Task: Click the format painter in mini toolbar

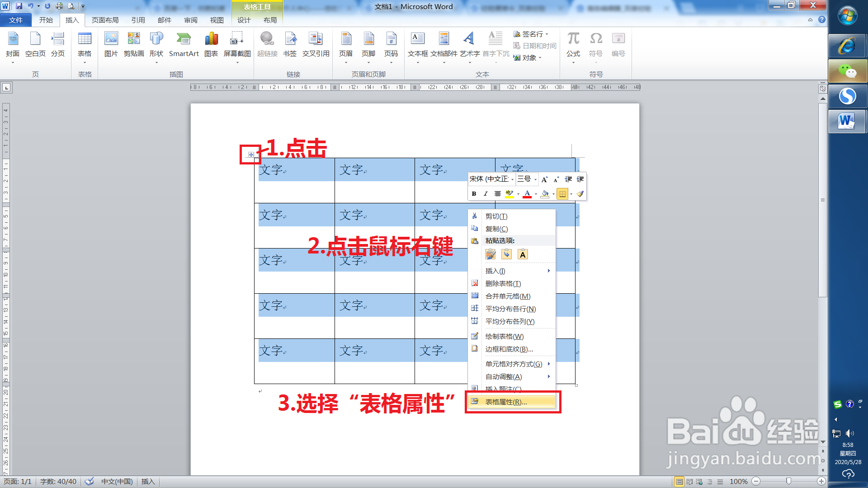Action: tap(580, 194)
